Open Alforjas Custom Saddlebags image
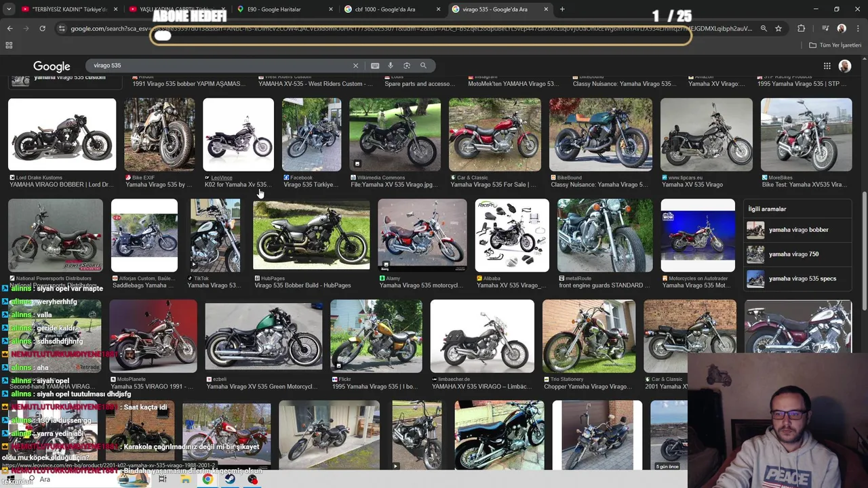The image size is (868, 488). click(144, 235)
